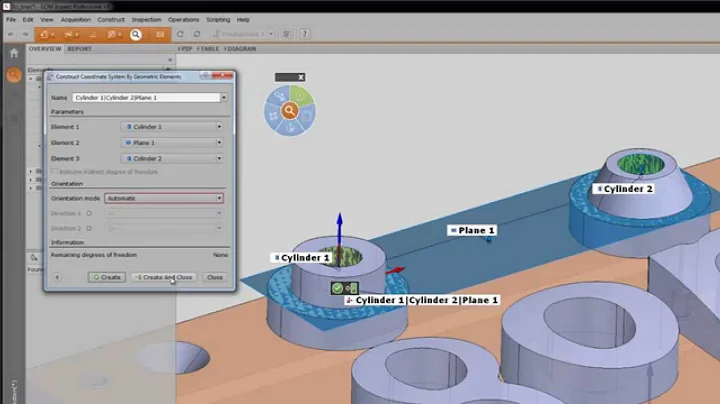This screenshot has width=720, height=404.
Task: Open the File menu
Action: coord(11,20)
